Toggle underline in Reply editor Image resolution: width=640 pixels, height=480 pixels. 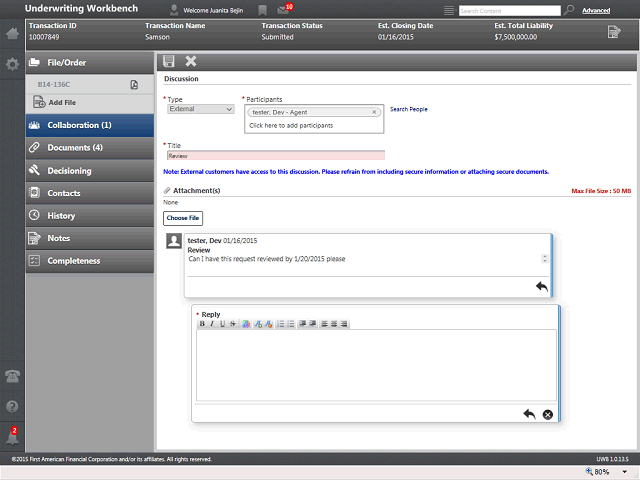222,324
